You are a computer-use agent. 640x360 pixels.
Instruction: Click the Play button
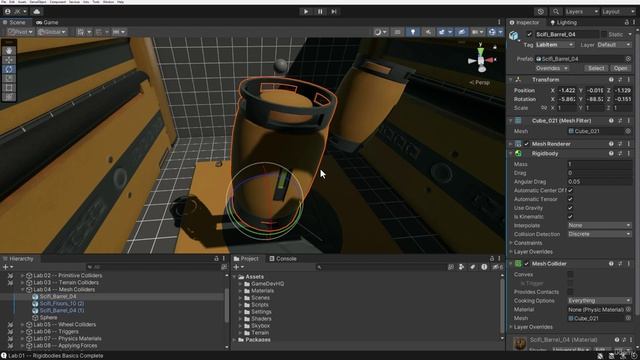(306, 11)
